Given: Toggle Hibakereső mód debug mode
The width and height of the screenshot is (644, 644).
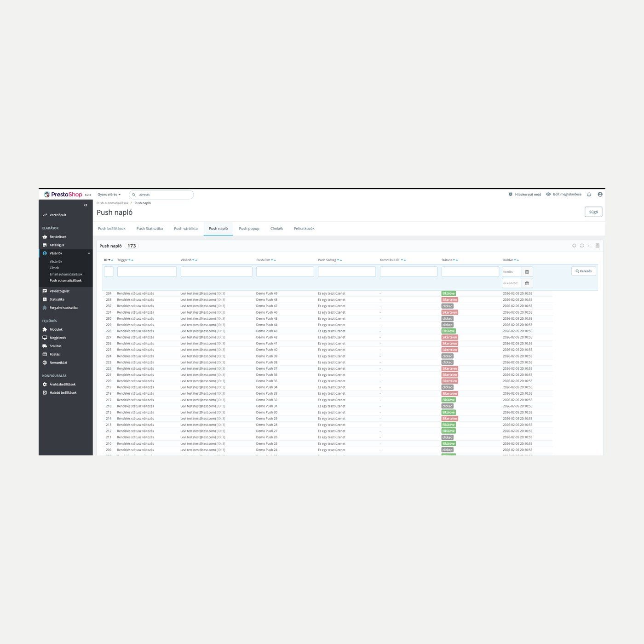Looking at the screenshot, I should point(525,195).
